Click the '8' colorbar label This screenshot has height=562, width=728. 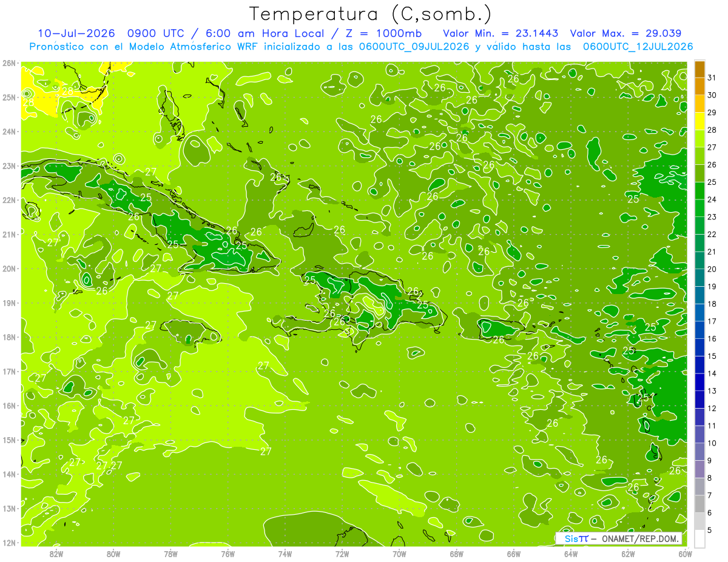[x=709, y=478]
